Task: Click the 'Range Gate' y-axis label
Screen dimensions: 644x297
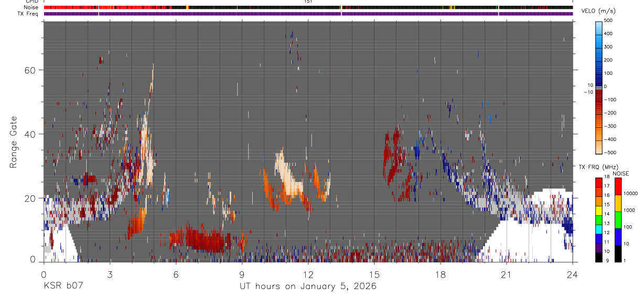Action: point(13,142)
